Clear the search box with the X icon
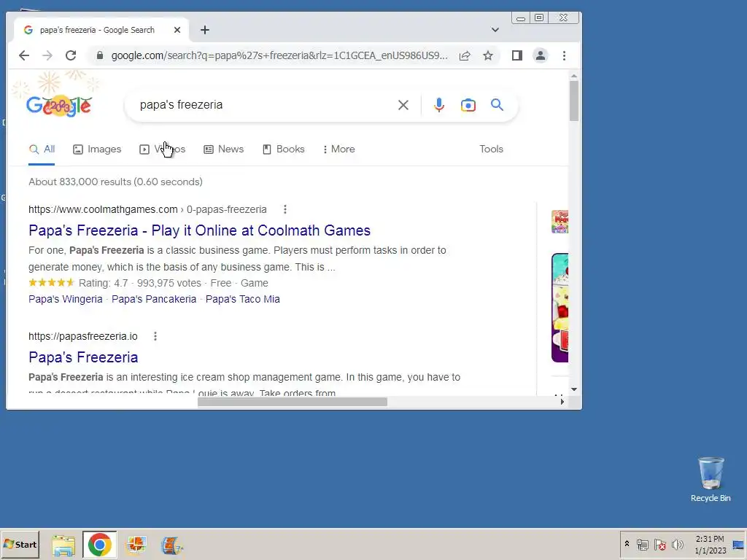 click(403, 105)
